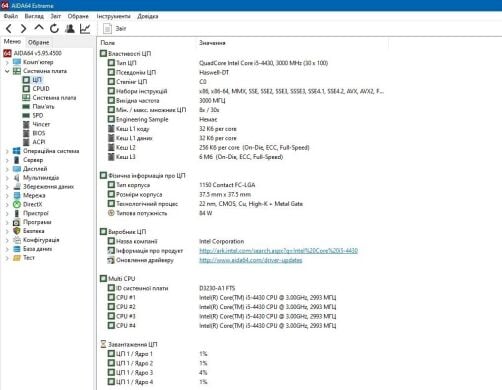Select DirectX in the tree

[x=28, y=204]
